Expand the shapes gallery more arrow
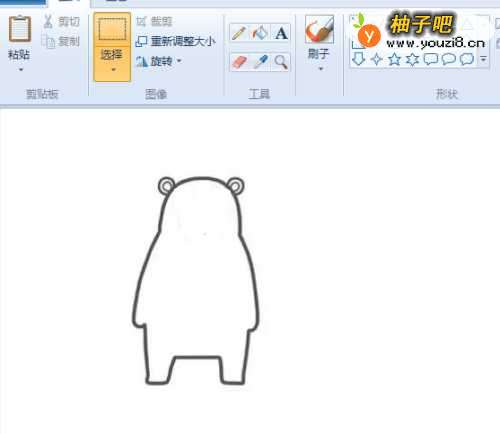The image size is (500, 434). (483, 59)
